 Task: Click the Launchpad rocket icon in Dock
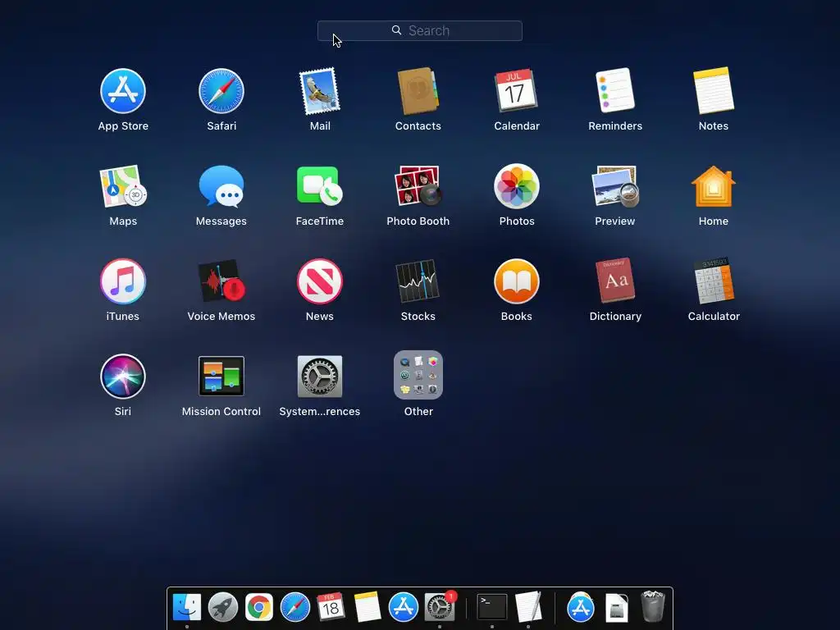point(223,608)
